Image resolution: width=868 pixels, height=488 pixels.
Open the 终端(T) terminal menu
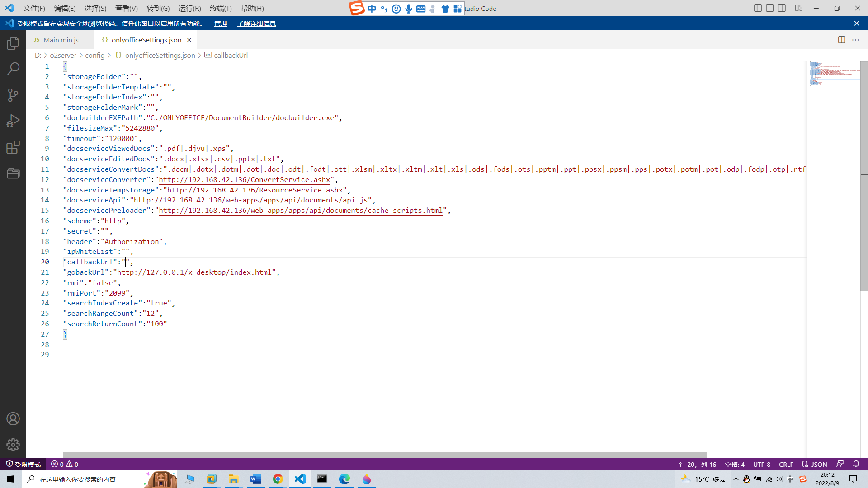[221, 8]
